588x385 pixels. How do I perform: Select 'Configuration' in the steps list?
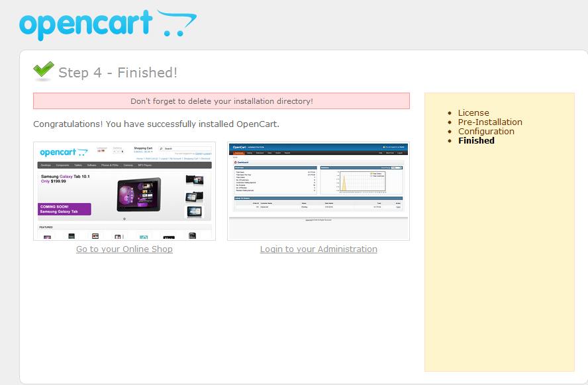coord(486,132)
